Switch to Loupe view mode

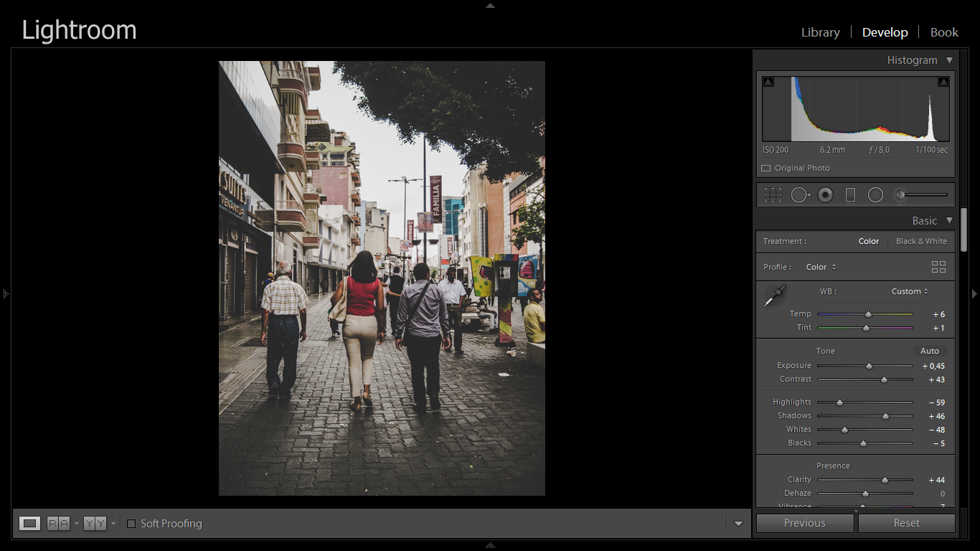click(29, 524)
